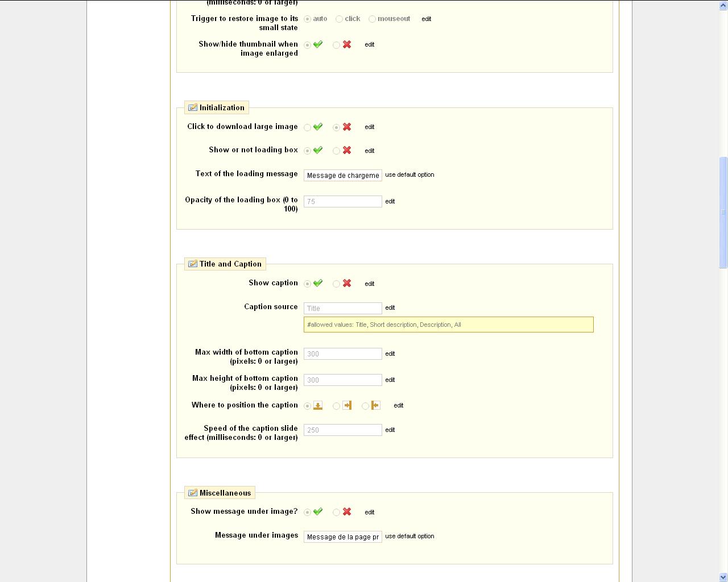Viewport: 728px width, 582px height.
Task: Click edit link for loading box opacity
Action: point(390,201)
